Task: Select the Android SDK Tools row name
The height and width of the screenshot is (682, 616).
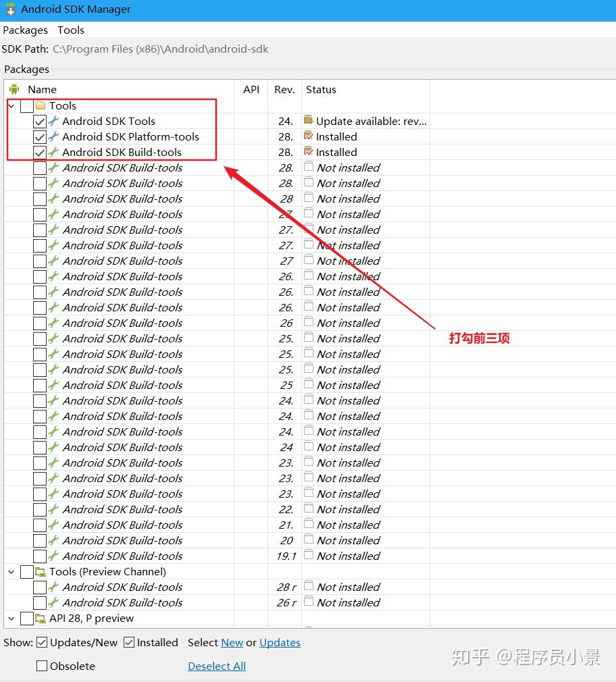Action: click(109, 122)
